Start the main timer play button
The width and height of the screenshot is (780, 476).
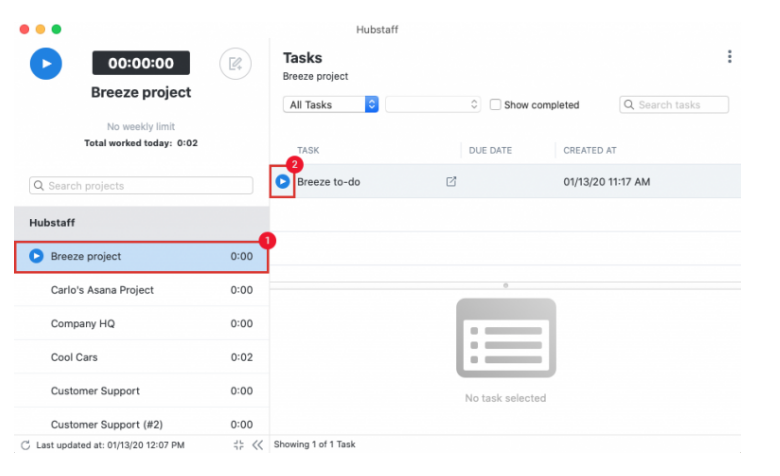46,63
